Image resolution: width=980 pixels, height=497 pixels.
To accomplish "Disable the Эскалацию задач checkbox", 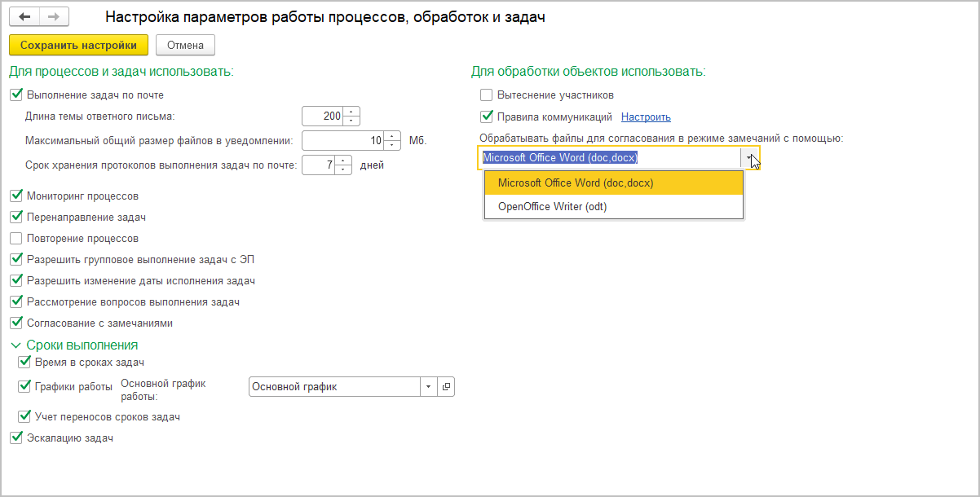I will pos(15,438).
